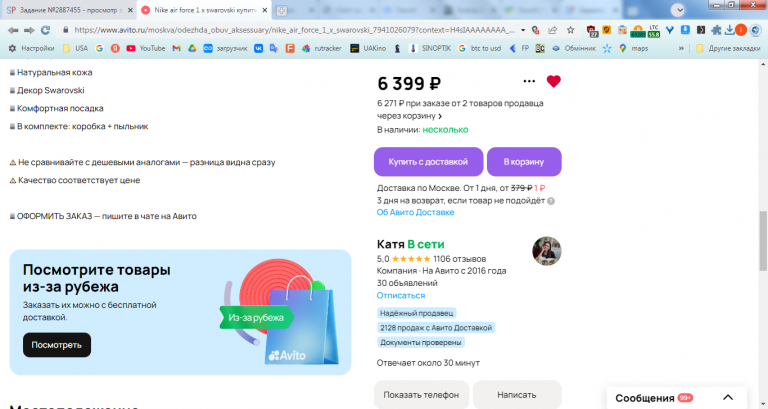Expand the address bar dropdown arrow

(523, 30)
